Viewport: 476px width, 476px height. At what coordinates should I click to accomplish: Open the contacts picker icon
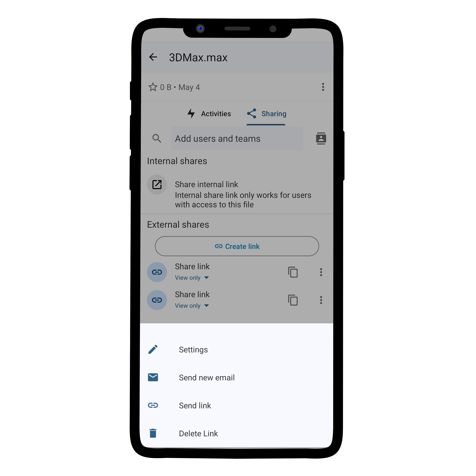tap(321, 138)
